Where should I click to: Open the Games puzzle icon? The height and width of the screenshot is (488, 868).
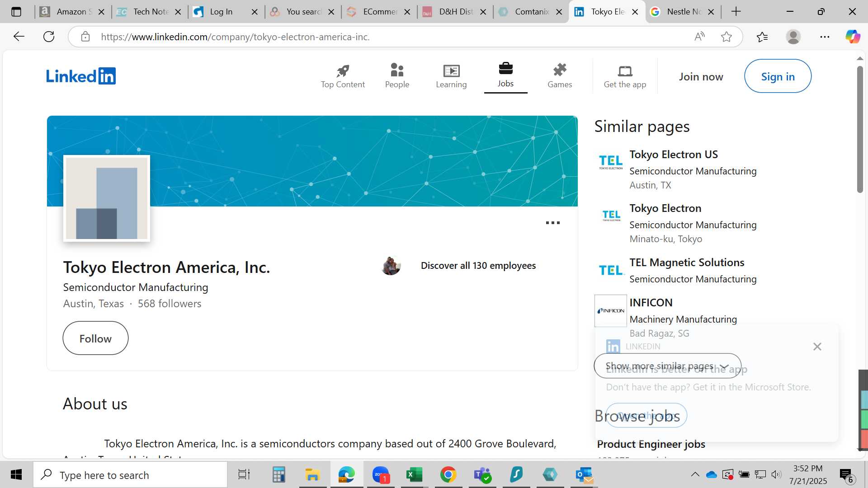[x=560, y=76]
